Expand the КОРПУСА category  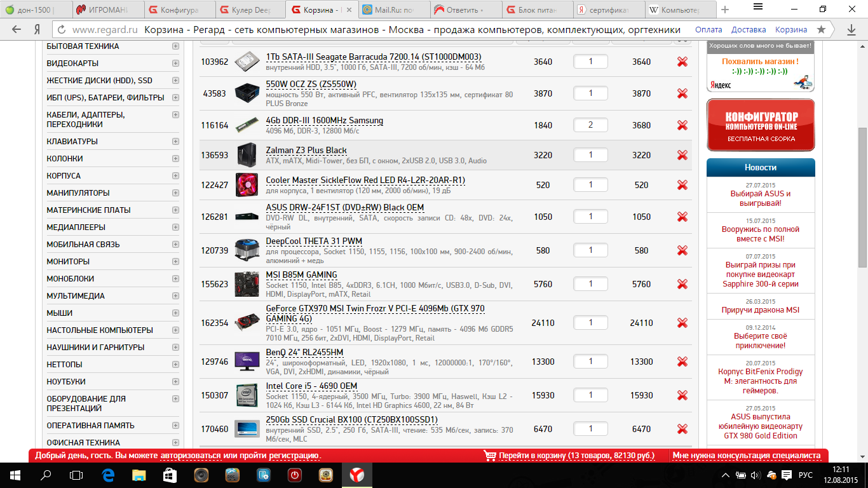point(175,175)
